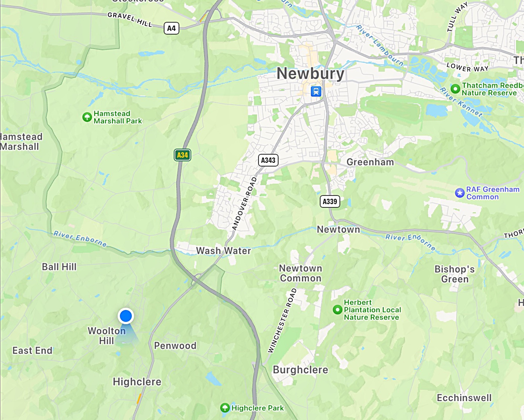The height and width of the screenshot is (420, 524).
Task: Open the Thatcham Reedbeds Nature Reserve marker
Action: click(x=455, y=89)
